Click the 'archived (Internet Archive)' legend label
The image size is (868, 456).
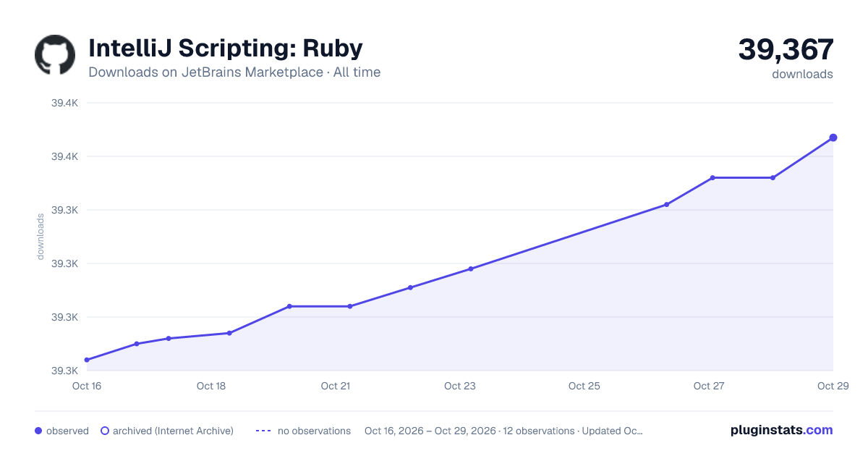click(x=173, y=431)
